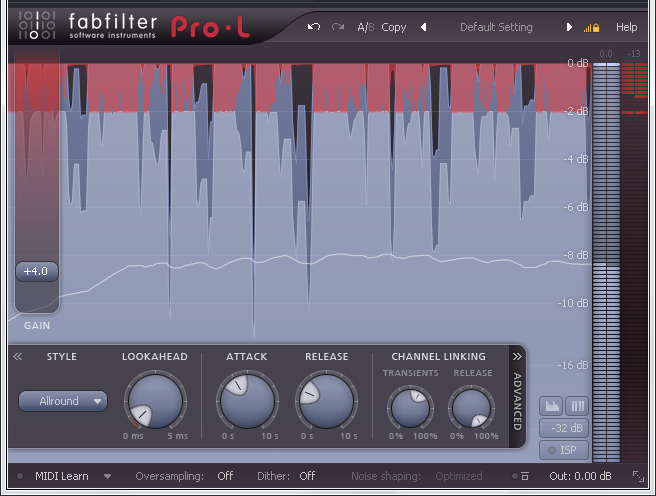The width and height of the screenshot is (656, 496).
Task: Go to previous preset arrow
Action: pyautogui.click(x=423, y=27)
